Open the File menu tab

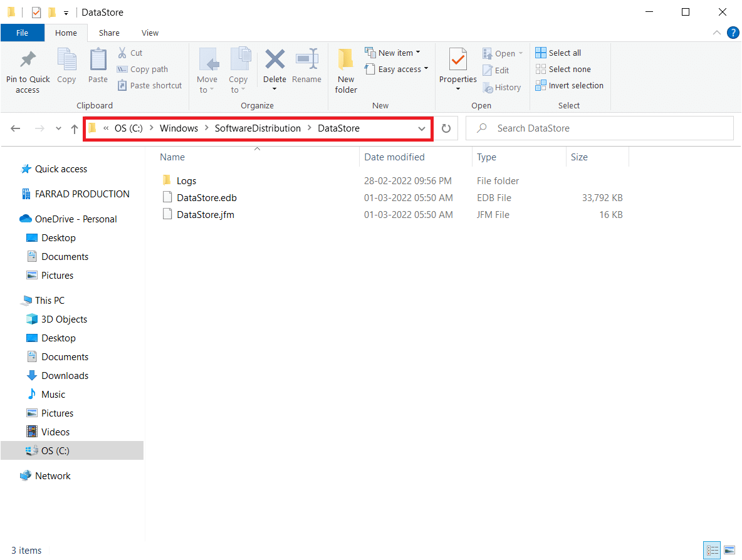(x=22, y=33)
